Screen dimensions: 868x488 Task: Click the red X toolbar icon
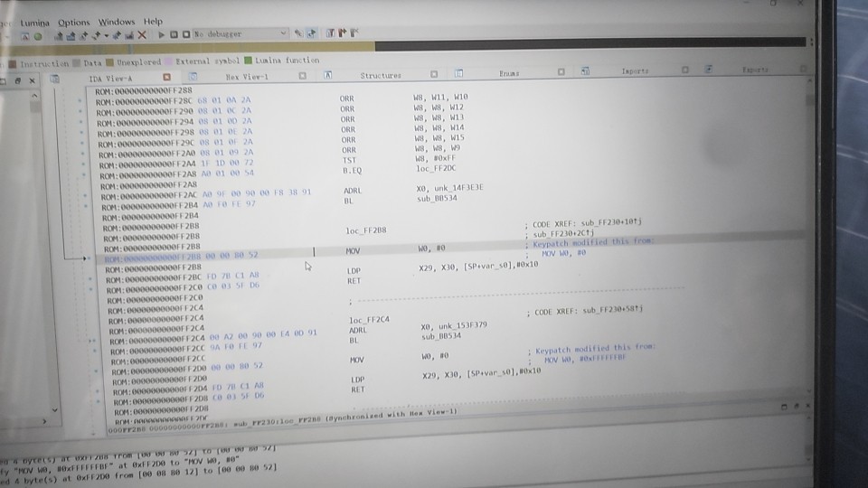tap(142, 35)
